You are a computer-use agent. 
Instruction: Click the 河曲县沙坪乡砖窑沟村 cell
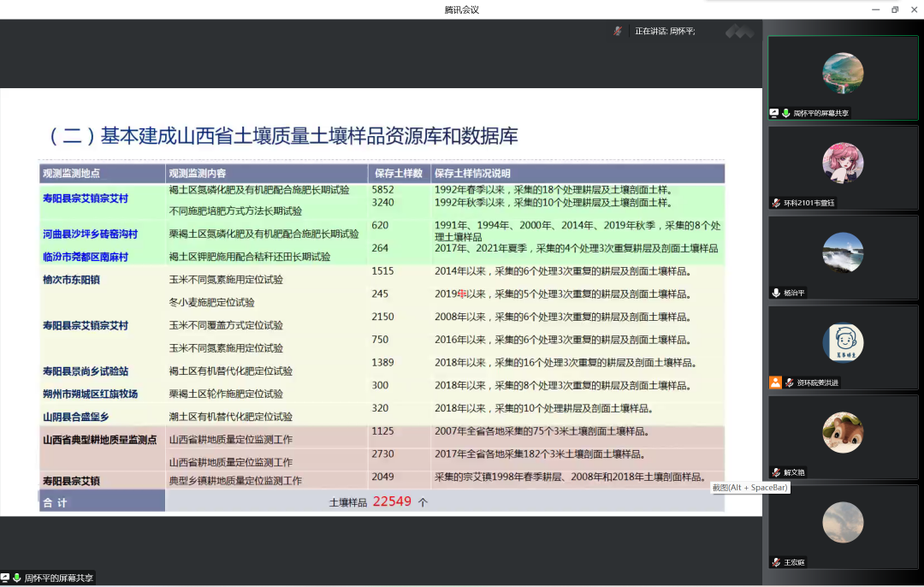click(x=90, y=234)
